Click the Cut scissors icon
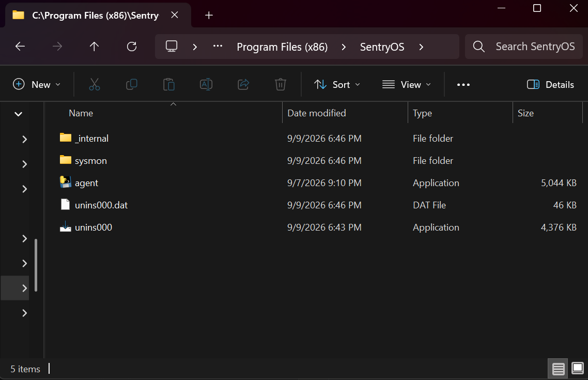 (95, 84)
